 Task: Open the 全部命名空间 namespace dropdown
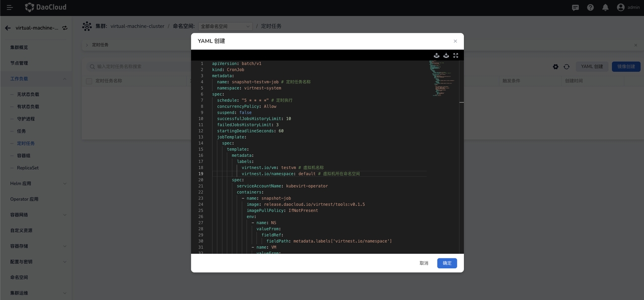pos(225,26)
